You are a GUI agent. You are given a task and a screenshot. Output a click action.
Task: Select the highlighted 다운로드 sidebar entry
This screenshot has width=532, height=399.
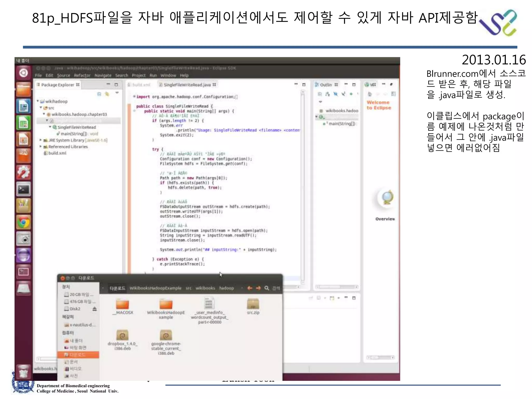click(78, 355)
